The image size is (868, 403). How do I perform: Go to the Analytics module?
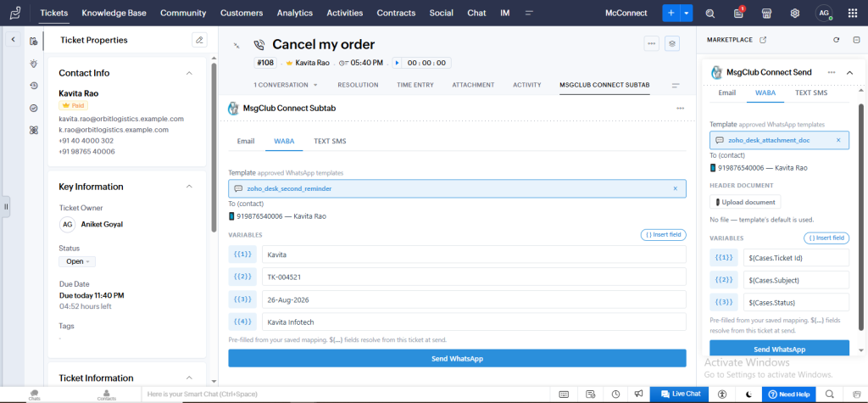294,13
